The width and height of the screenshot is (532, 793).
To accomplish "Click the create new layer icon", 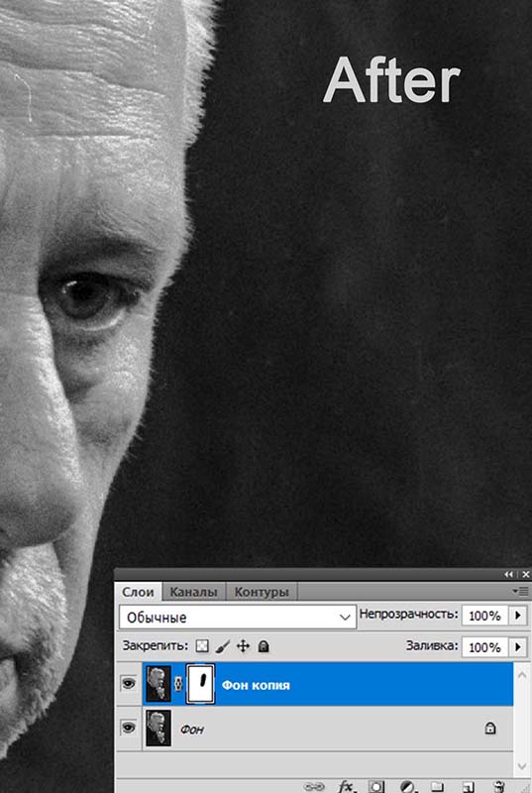I will (x=469, y=786).
